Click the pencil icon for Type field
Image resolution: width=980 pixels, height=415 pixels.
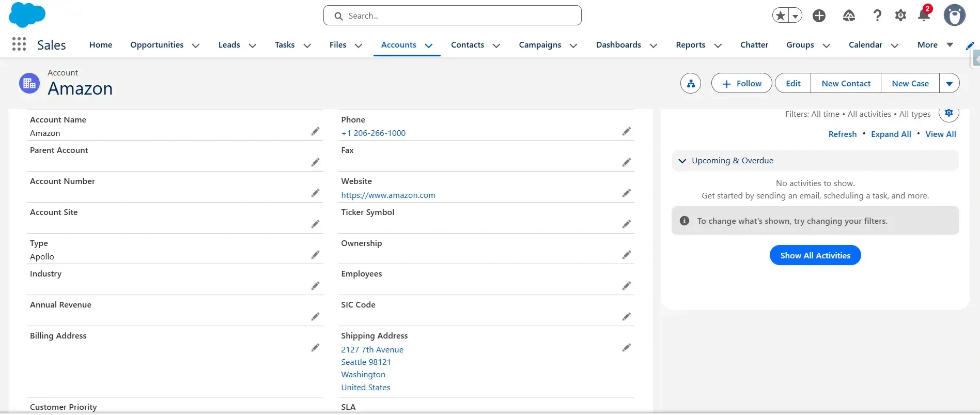point(315,255)
